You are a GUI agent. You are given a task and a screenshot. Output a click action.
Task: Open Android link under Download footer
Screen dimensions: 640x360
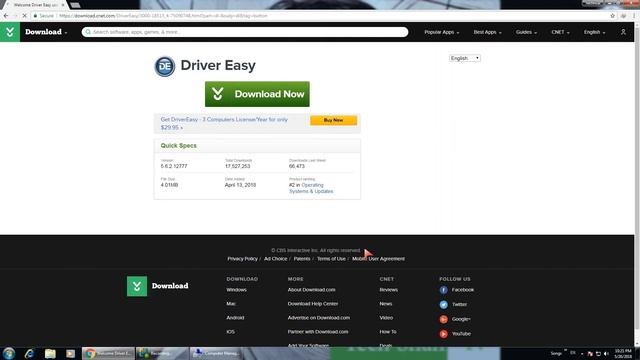click(236, 318)
